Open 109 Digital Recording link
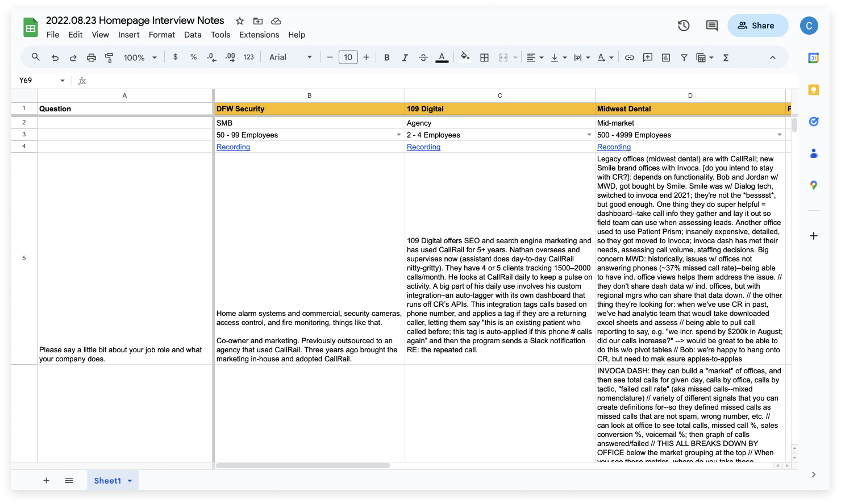Viewport: 841px width, 504px height. [x=423, y=147]
